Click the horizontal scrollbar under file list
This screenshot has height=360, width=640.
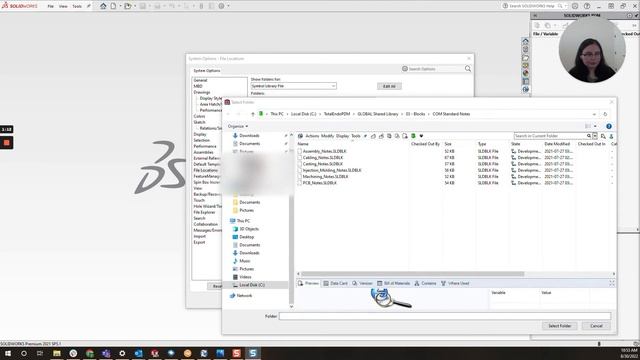pos(412,274)
